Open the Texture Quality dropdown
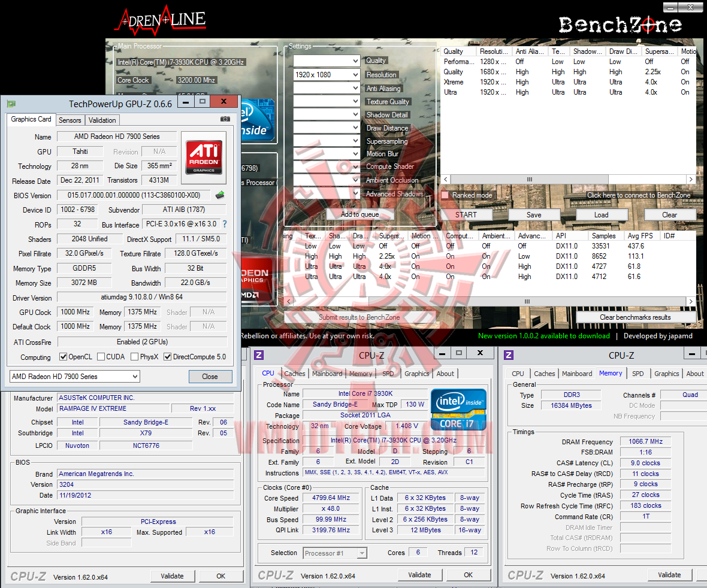Viewport: 707px width, 588px height. [x=327, y=101]
